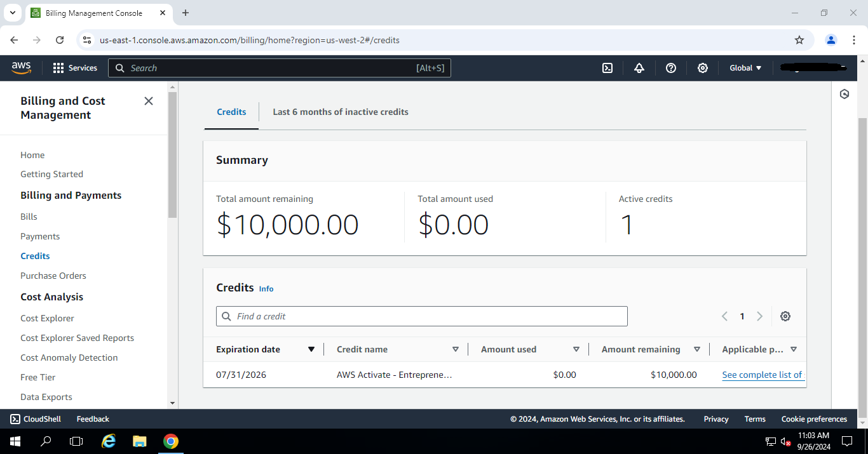Close the Billing and Cost Management sidebar
Image resolution: width=868 pixels, height=454 pixels.
(x=149, y=101)
